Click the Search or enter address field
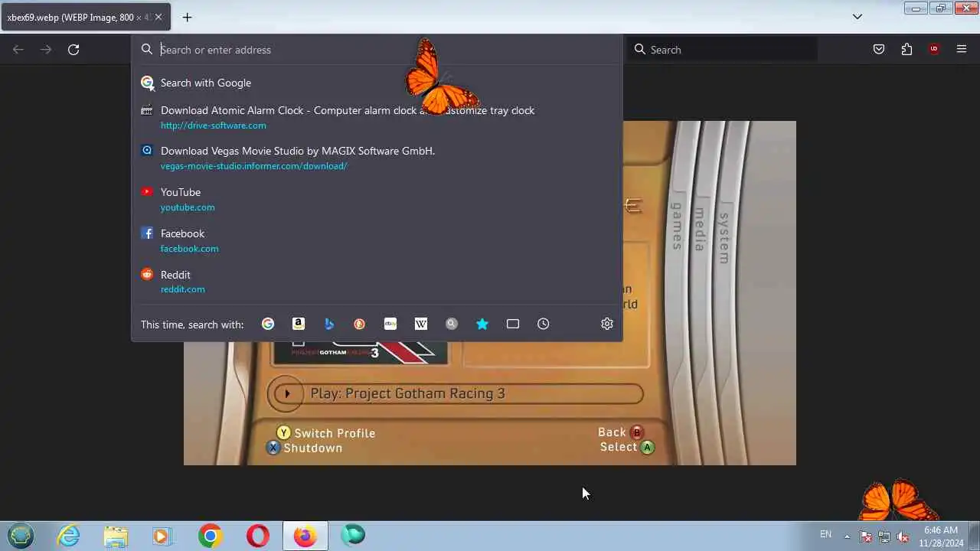Viewport: 980px width, 551px height. click(377, 50)
